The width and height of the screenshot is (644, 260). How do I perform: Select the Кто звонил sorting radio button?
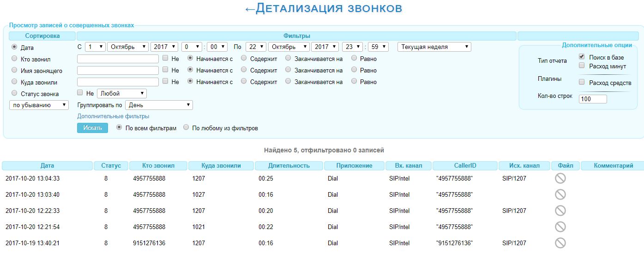(x=14, y=59)
